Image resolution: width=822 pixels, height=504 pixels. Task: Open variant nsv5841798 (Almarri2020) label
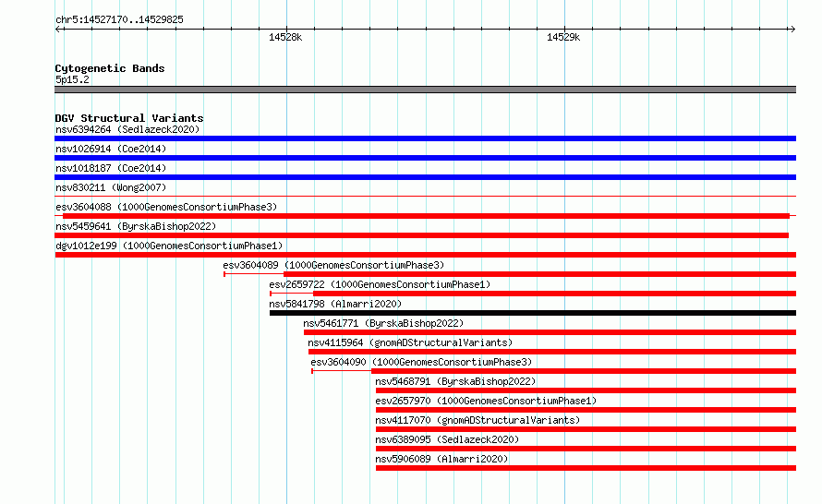[x=335, y=304]
